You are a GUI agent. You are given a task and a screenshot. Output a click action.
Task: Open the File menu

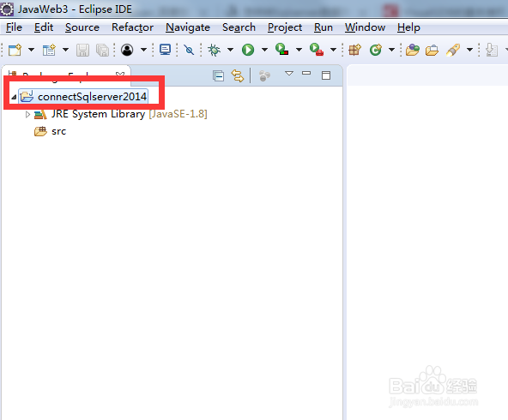14,27
